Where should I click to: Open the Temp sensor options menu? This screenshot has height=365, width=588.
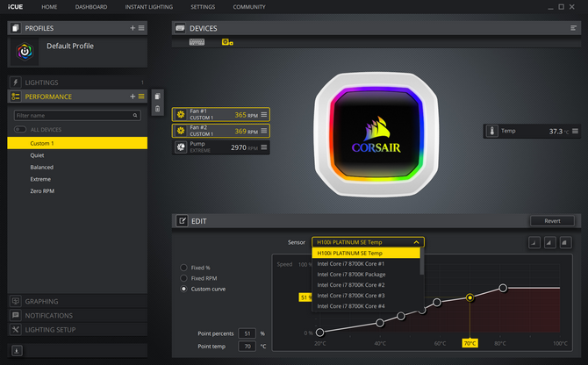(x=575, y=131)
